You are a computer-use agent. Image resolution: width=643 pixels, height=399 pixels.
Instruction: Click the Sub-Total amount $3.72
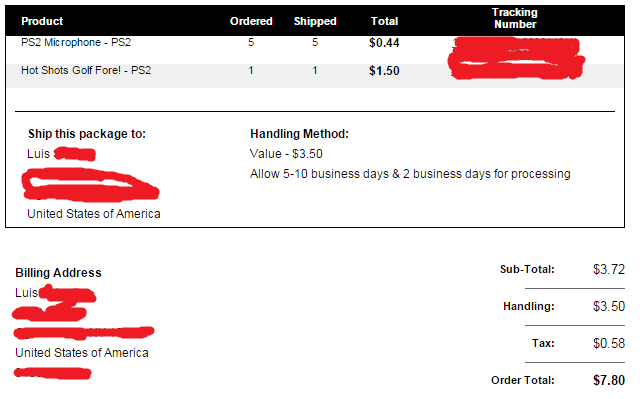click(x=609, y=269)
